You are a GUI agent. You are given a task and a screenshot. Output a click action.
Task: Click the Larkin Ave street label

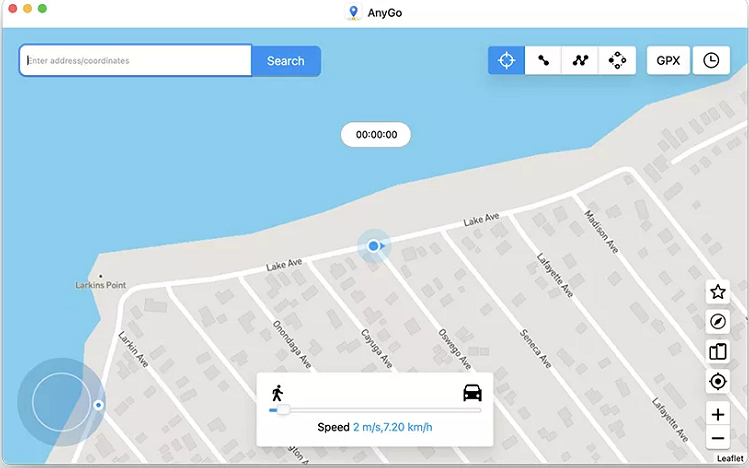tap(133, 349)
